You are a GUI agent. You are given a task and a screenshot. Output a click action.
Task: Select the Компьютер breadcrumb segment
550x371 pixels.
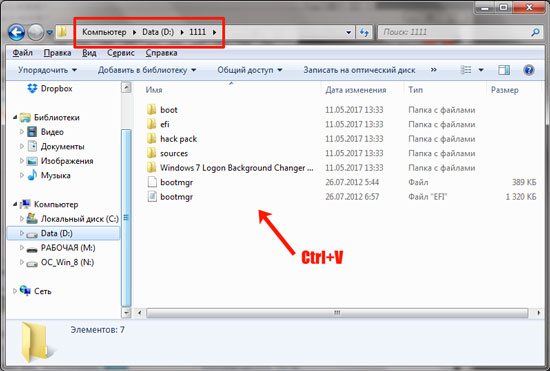[104, 32]
